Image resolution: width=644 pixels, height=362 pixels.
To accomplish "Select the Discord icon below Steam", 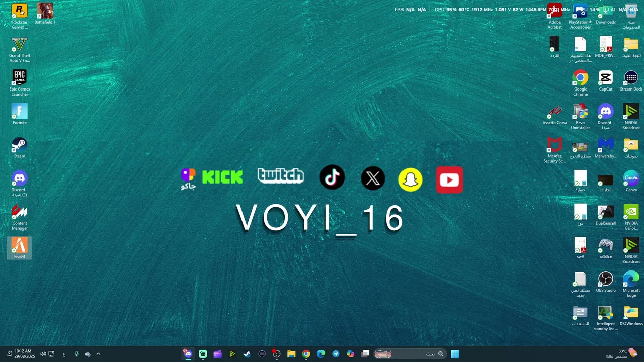I will [x=19, y=184].
